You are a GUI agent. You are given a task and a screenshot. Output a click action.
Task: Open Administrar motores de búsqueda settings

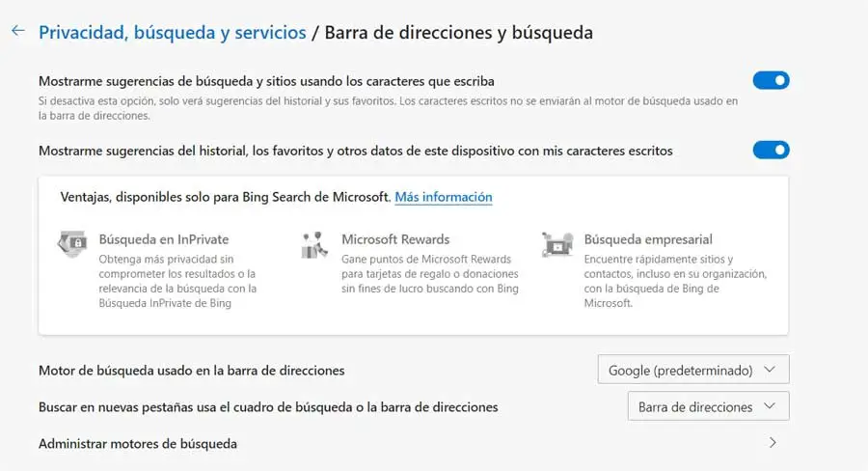138,444
